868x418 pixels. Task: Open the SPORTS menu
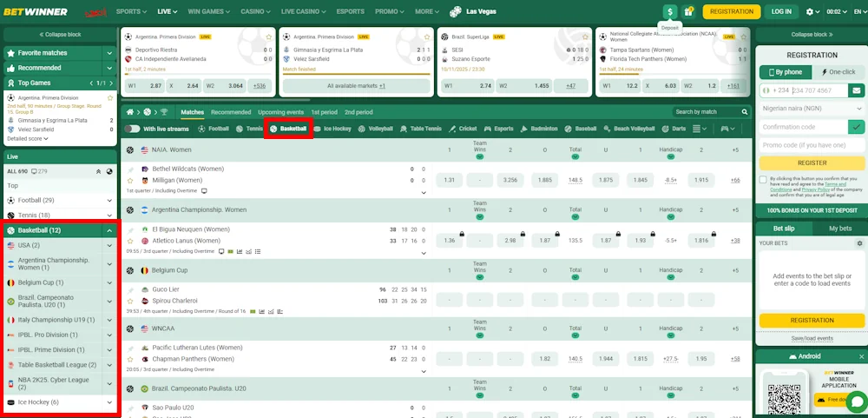click(131, 11)
